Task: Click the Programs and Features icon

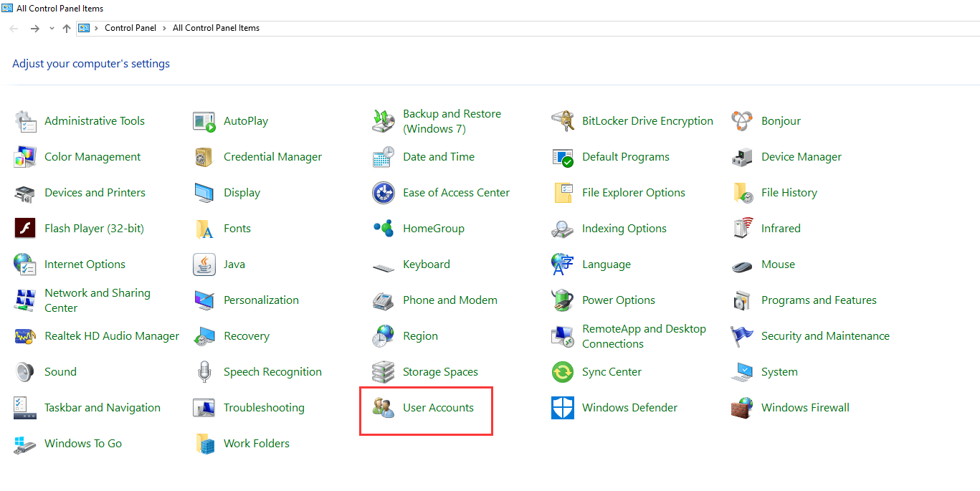Action: (742, 300)
